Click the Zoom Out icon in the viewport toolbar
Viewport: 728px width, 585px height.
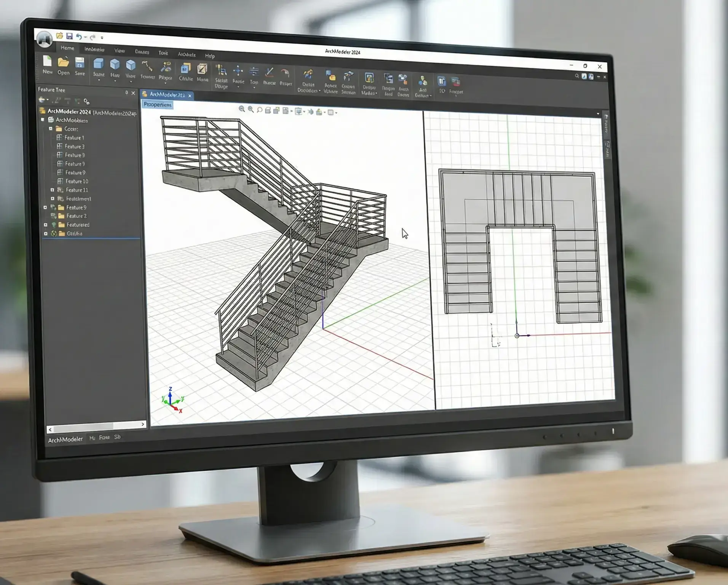[x=251, y=110]
